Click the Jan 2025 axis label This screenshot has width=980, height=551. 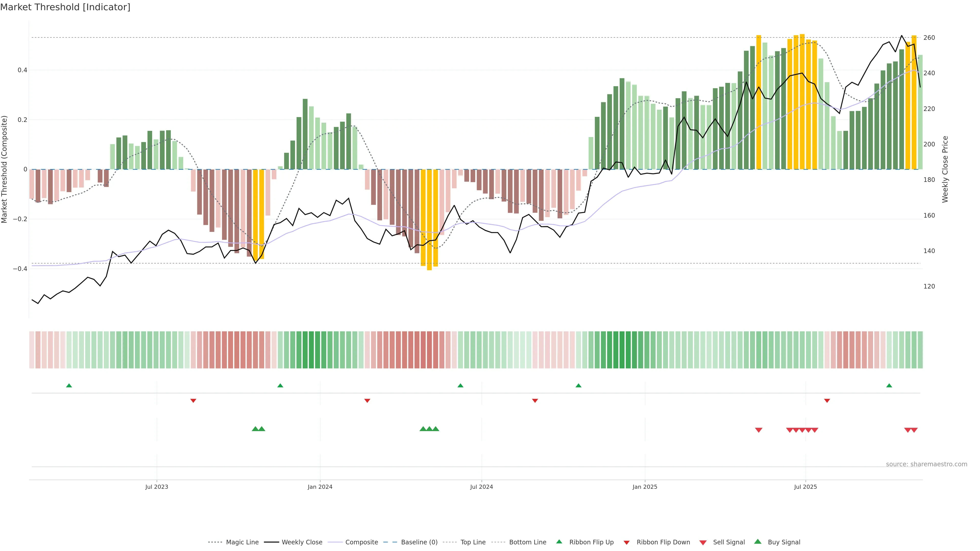645,487
